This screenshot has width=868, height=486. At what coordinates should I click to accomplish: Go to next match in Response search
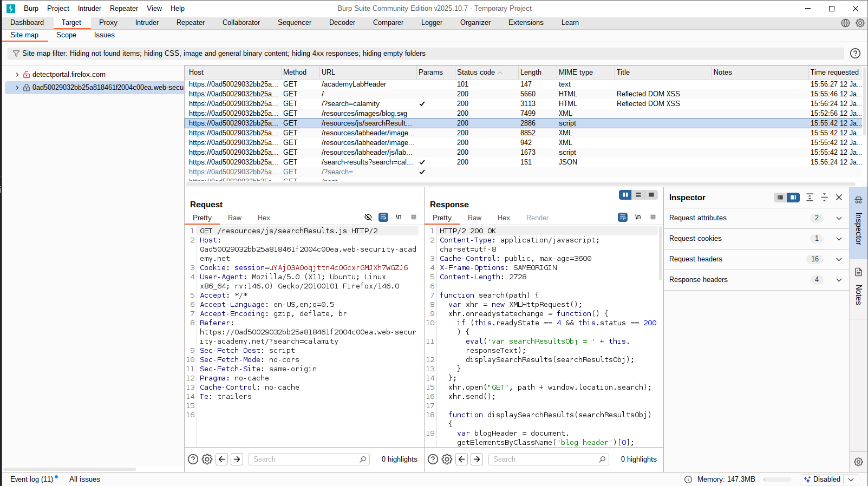tap(477, 459)
